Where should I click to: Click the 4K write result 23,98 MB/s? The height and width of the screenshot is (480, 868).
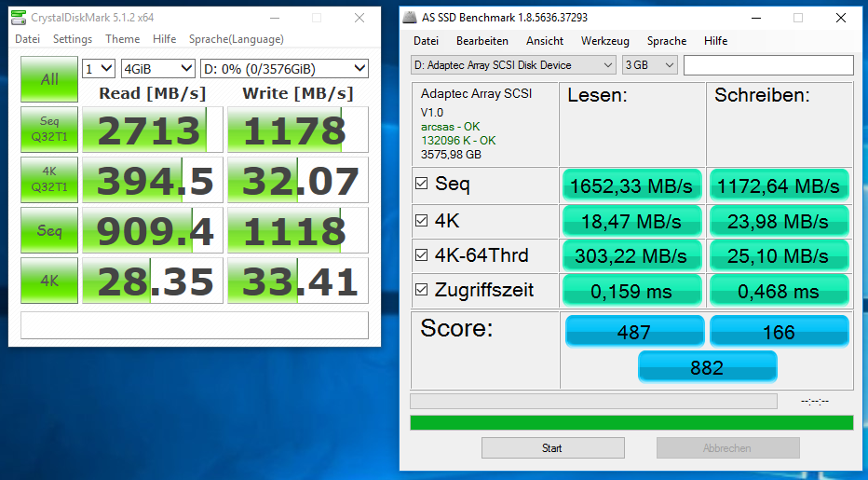click(x=779, y=221)
